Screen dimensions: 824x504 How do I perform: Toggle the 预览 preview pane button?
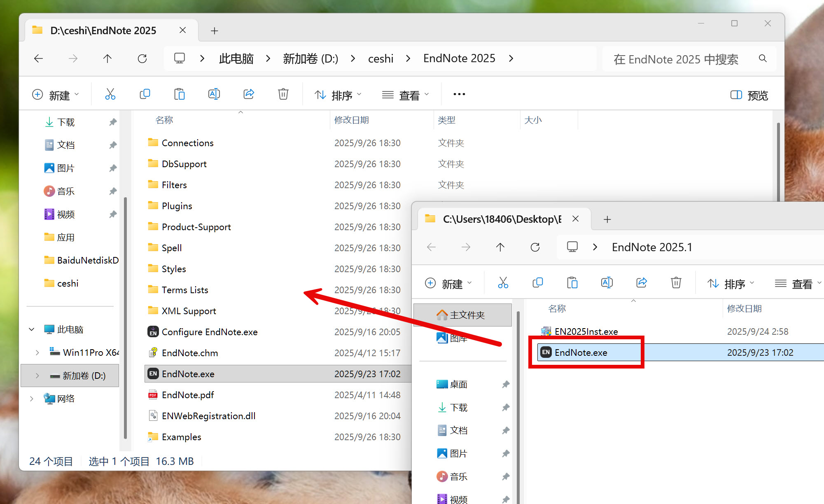(749, 95)
